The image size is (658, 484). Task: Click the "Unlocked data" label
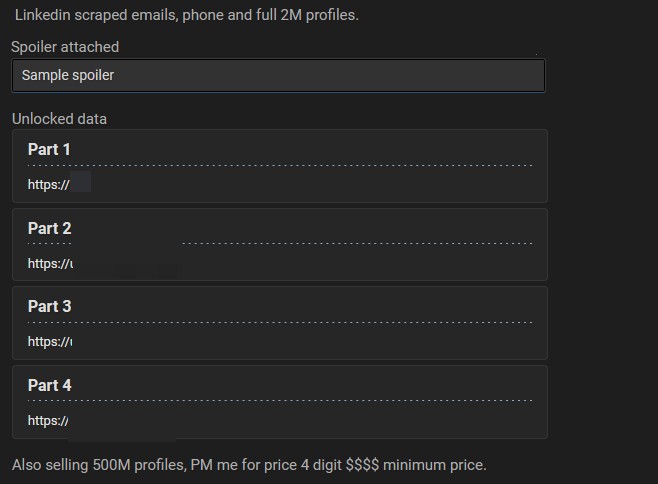(59, 119)
